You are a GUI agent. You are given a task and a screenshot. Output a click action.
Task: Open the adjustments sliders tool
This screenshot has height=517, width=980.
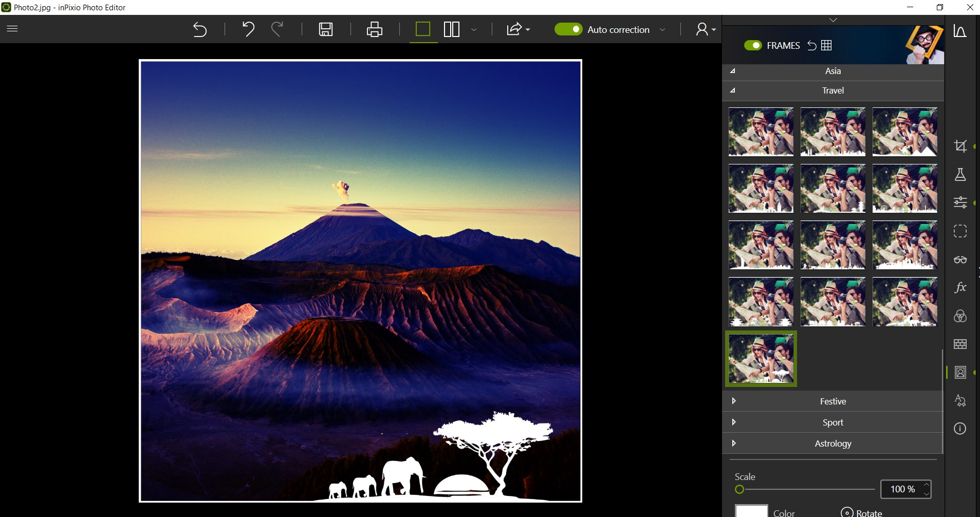[960, 202]
